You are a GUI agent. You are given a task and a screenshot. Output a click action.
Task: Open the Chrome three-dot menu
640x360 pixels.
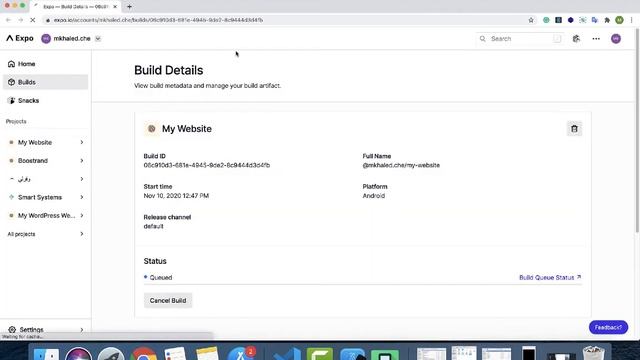click(x=631, y=20)
